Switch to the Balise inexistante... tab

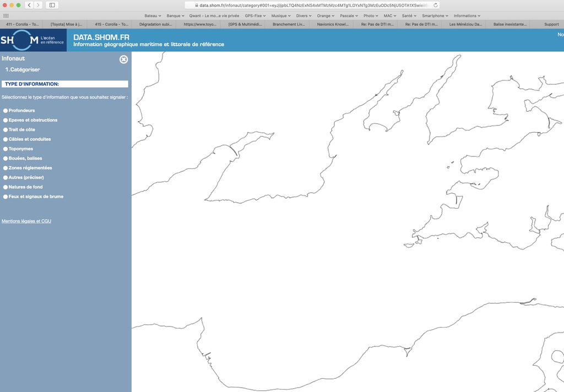coord(509,24)
